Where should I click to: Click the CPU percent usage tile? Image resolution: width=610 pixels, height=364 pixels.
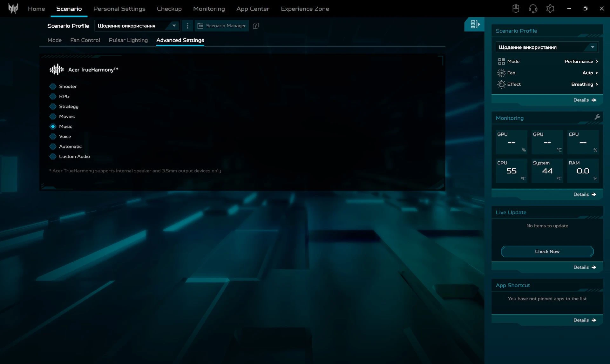pyautogui.click(x=583, y=142)
